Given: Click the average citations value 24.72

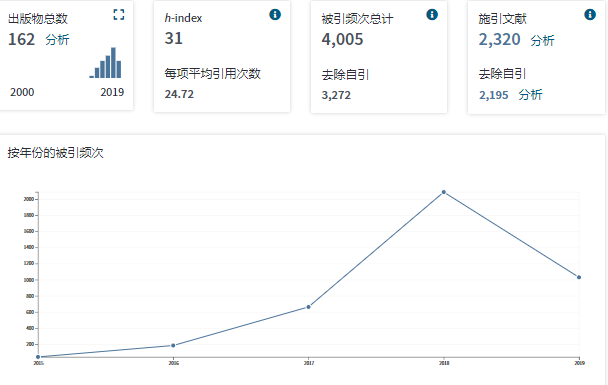Looking at the screenshot, I should [179, 94].
